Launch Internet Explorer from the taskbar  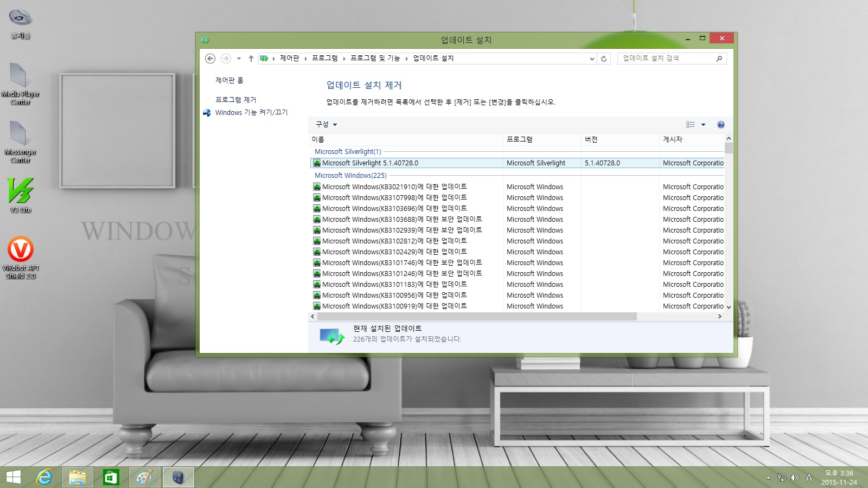pos(44,477)
